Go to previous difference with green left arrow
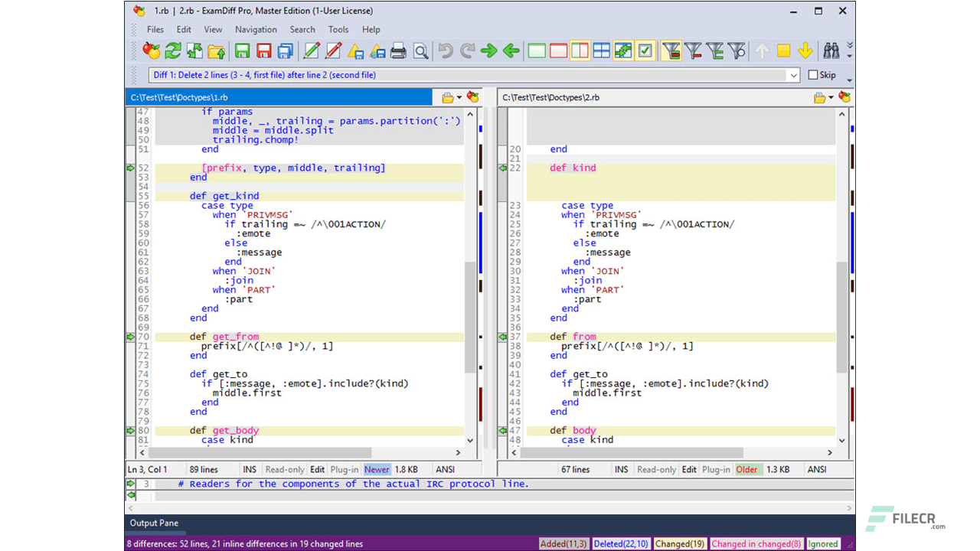The width and height of the screenshot is (980, 551). tap(511, 51)
